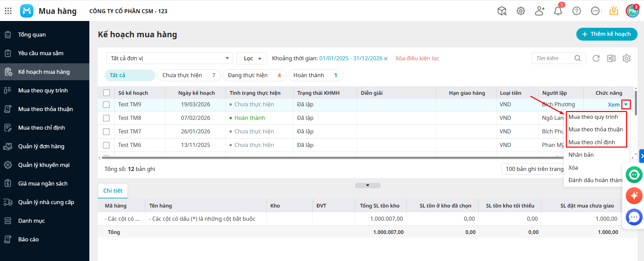Image resolution: width=644 pixels, height=261 pixels.
Task: Click Xem link for Test TM9
Action: (614, 105)
